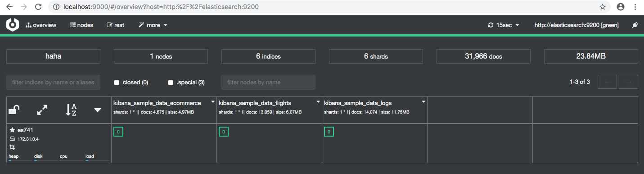The image size is (644, 174).
Task: Open the cluster actions caret dropdown
Action: tap(98, 110)
